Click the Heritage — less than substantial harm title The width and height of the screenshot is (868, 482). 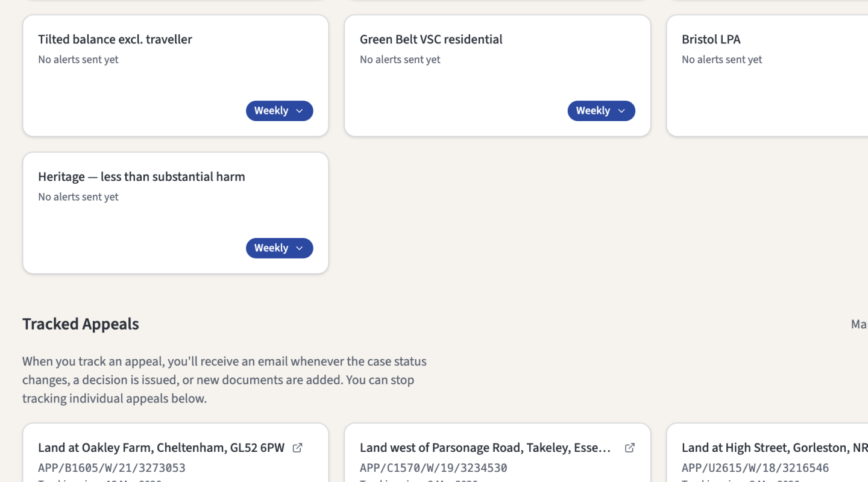click(141, 177)
